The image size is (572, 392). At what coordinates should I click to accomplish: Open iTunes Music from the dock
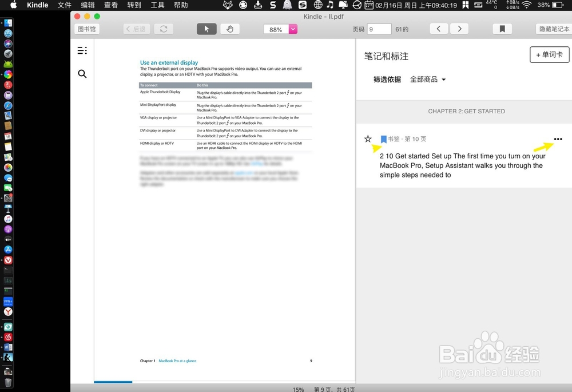pyautogui.click(x=8, y=219)
